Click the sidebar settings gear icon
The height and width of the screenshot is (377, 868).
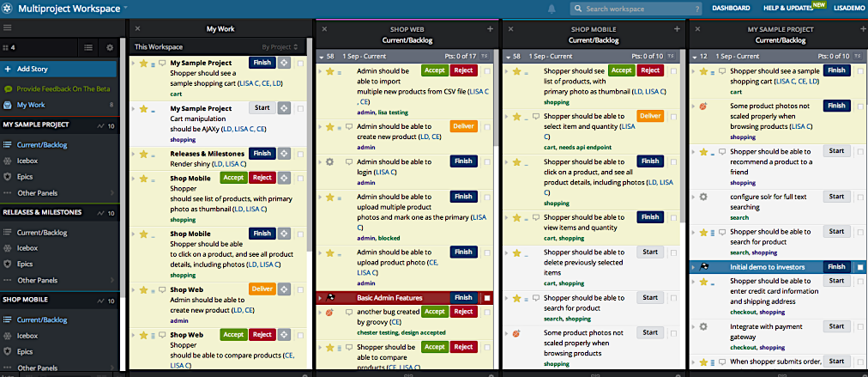109,48
